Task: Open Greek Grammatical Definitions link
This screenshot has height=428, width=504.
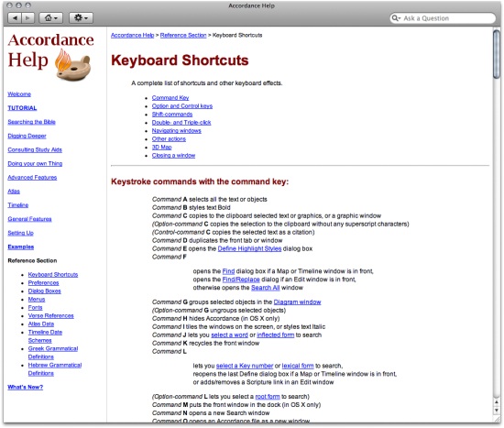Action: 53,353
